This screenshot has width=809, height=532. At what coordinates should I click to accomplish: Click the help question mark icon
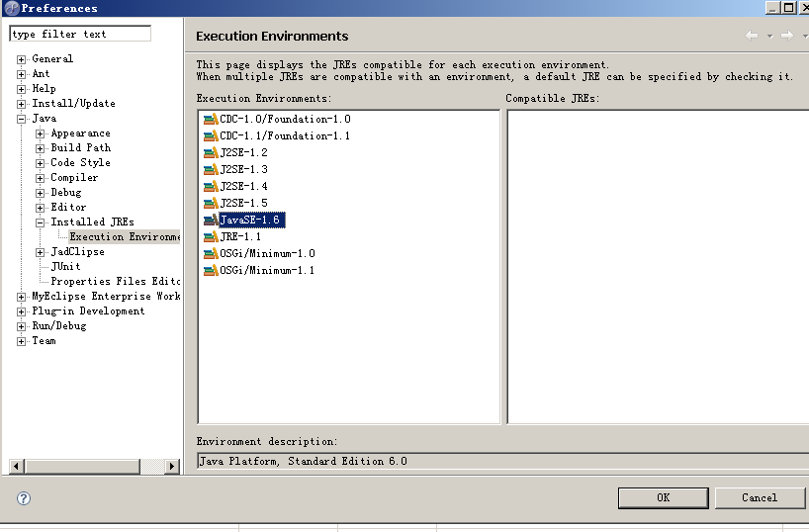point(24,498)
